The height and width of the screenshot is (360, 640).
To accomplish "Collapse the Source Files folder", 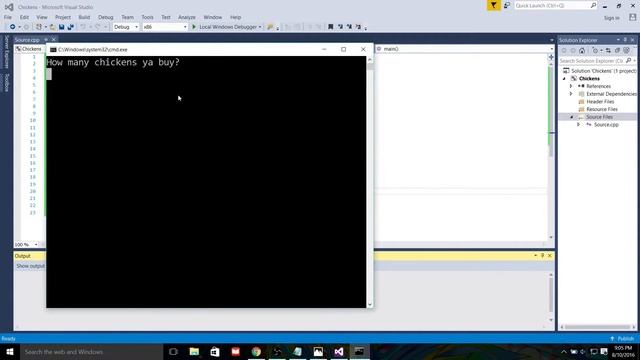I will (x=571, y=117).
